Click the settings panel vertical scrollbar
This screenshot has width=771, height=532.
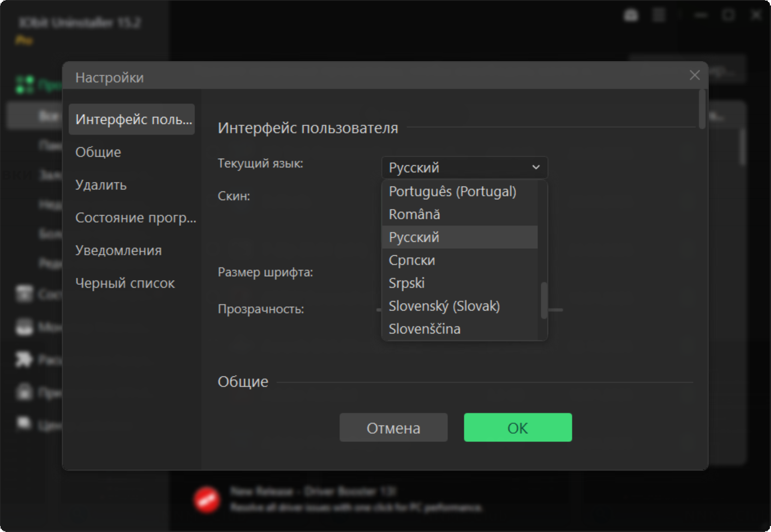click(702, 110)
